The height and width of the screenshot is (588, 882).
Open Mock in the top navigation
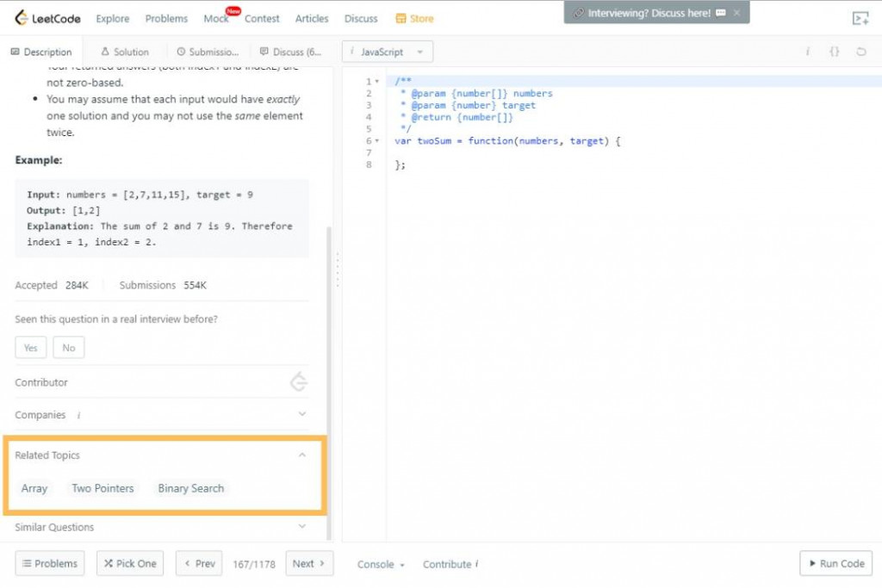[x=216, y=19]
